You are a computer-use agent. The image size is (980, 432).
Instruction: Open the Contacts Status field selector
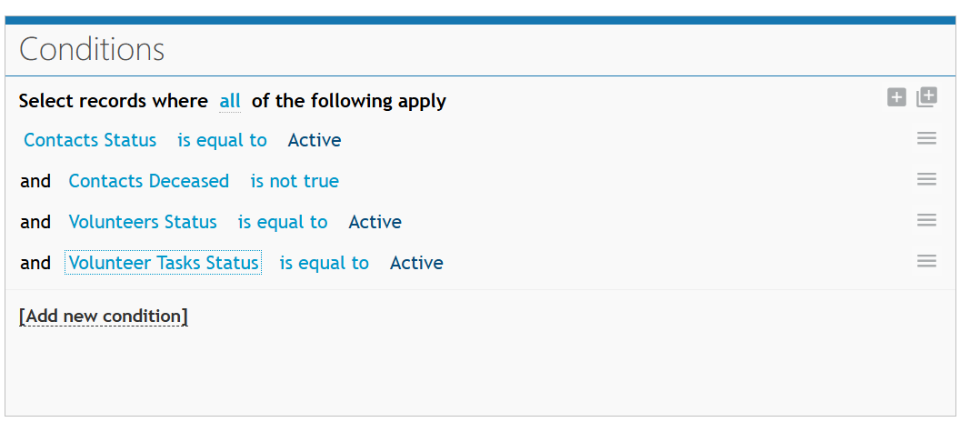coord(90,140)
